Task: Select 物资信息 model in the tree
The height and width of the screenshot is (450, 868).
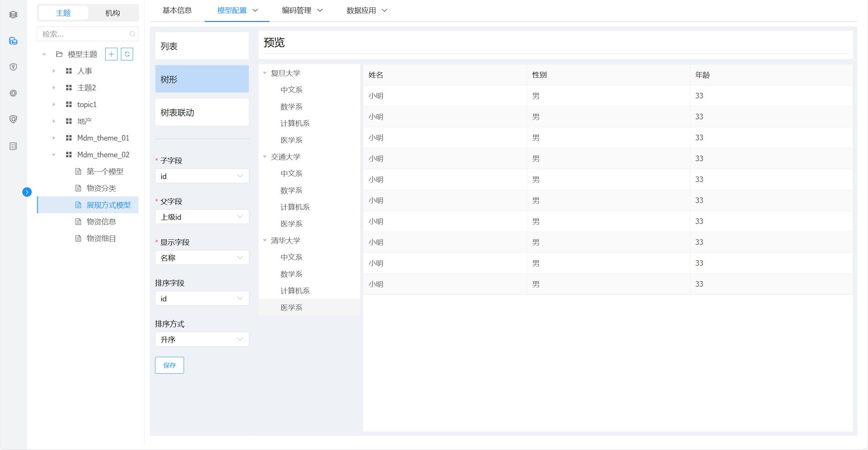Action: click(x=101, y=222)
